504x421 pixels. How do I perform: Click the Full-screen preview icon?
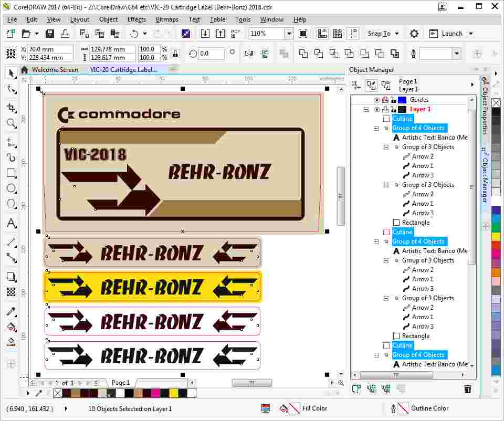tap(303, 34)
